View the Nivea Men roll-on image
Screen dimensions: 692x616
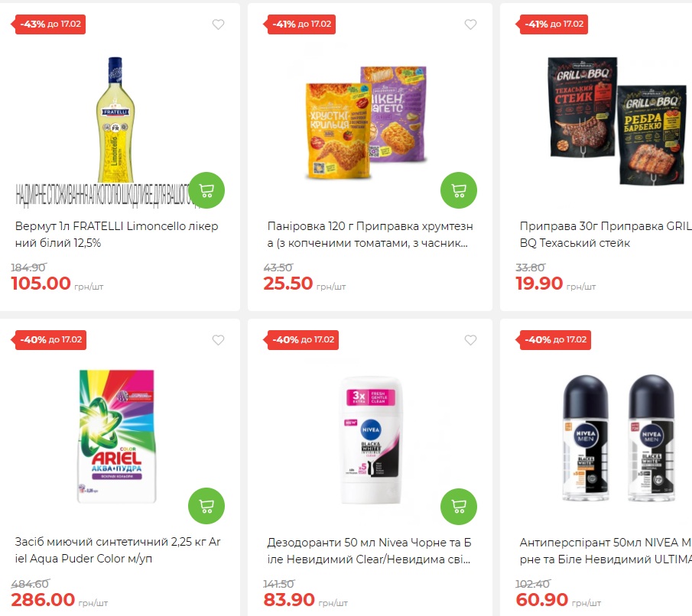[619, 438]
